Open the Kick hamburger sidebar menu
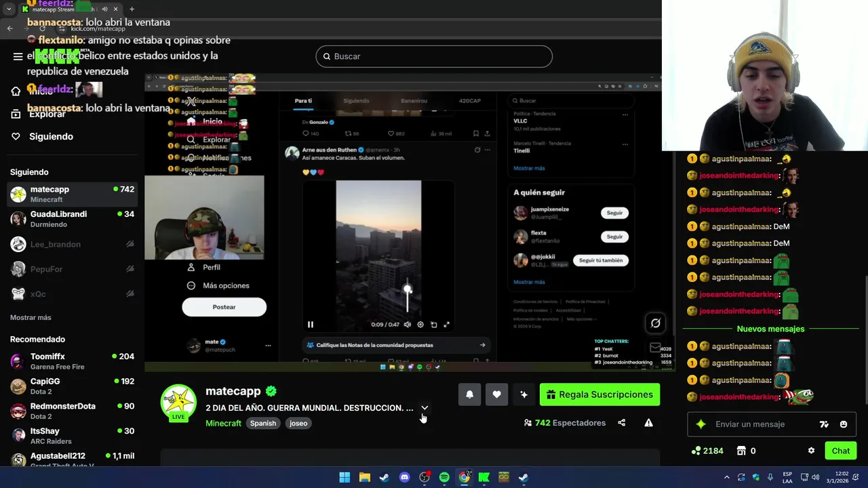The image size is (868, 488). (18, 56)
